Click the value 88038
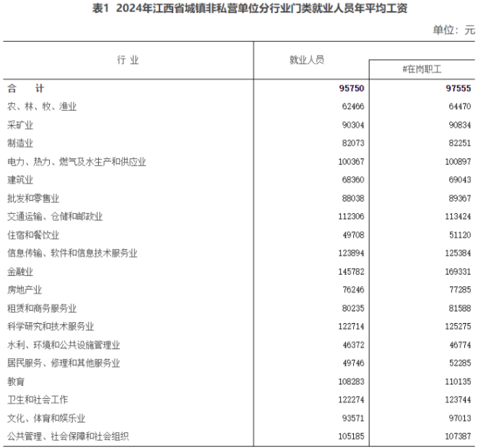This screenshot has width=478, height=448. click(353, 198)
